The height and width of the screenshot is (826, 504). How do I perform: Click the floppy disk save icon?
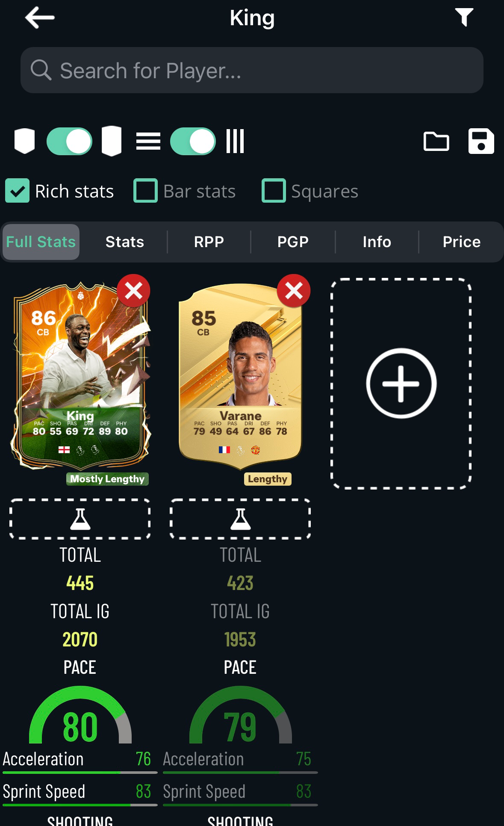coord(481,141)
